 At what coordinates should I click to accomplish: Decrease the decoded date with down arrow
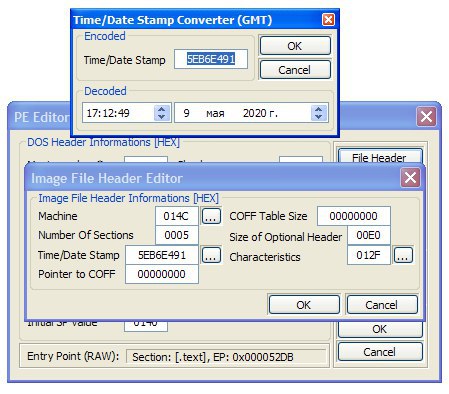click(x=319, y=117)
